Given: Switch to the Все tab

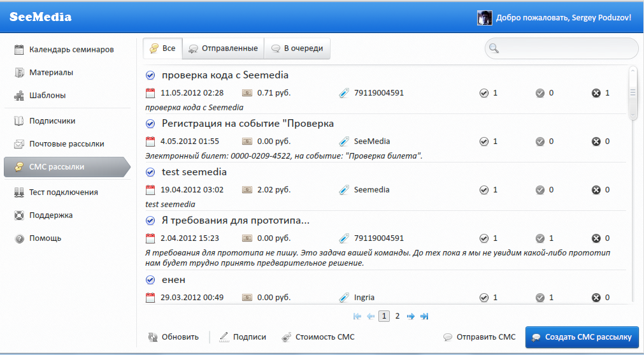Looking at the screenshot, I should click(162, 48).
